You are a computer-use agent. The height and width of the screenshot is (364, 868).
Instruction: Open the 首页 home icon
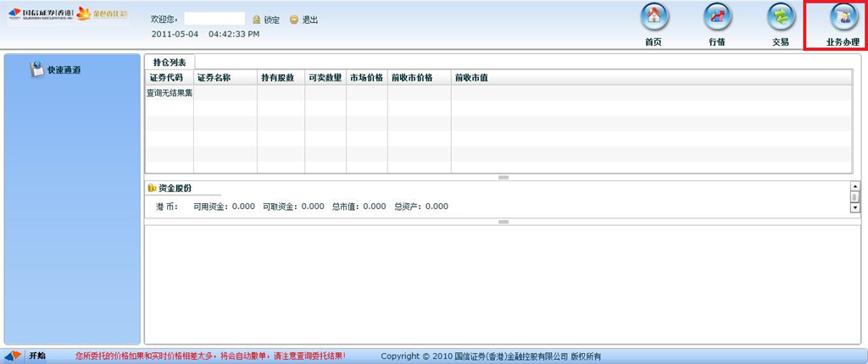(x=653, y=18)
